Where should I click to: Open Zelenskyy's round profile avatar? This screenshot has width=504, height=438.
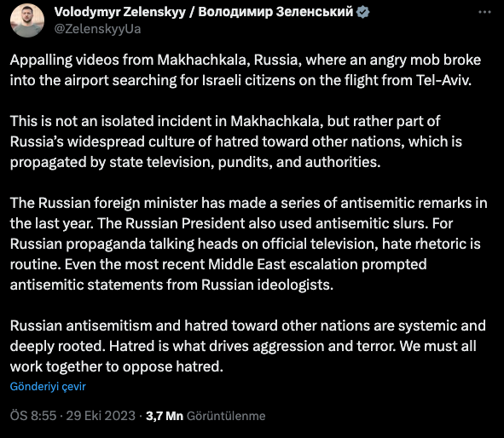[x=27, y=20]
